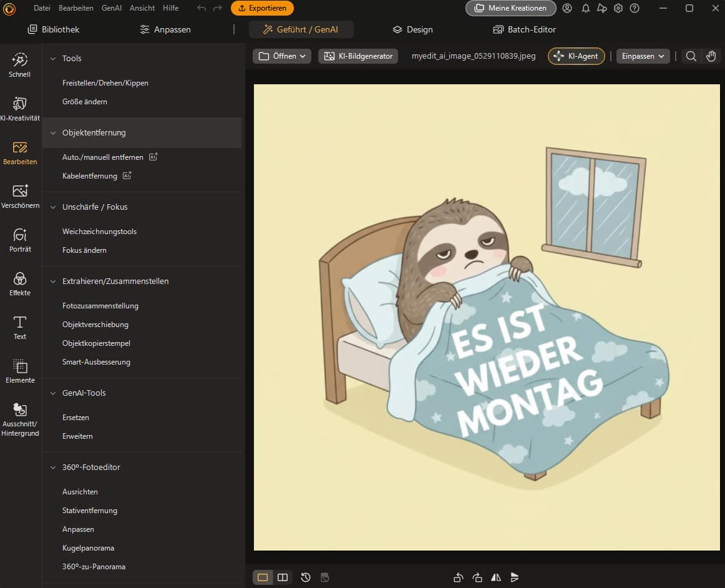
Task: Open Fotozusammenstellung
Action: click(100, 306)
